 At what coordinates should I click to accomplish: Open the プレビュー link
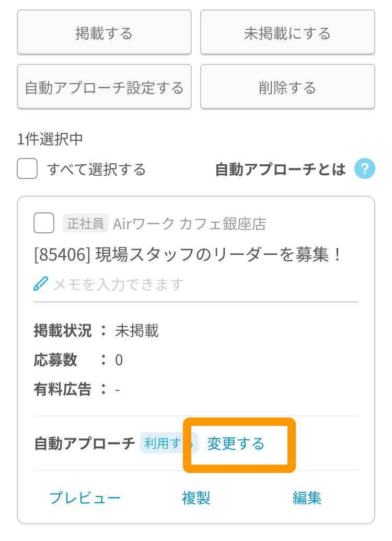85,498
